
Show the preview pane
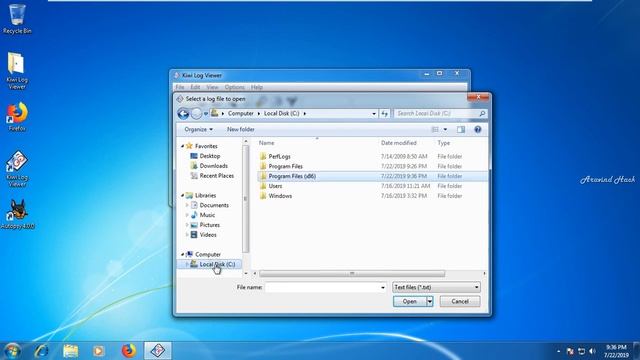[x=461, y=129]
